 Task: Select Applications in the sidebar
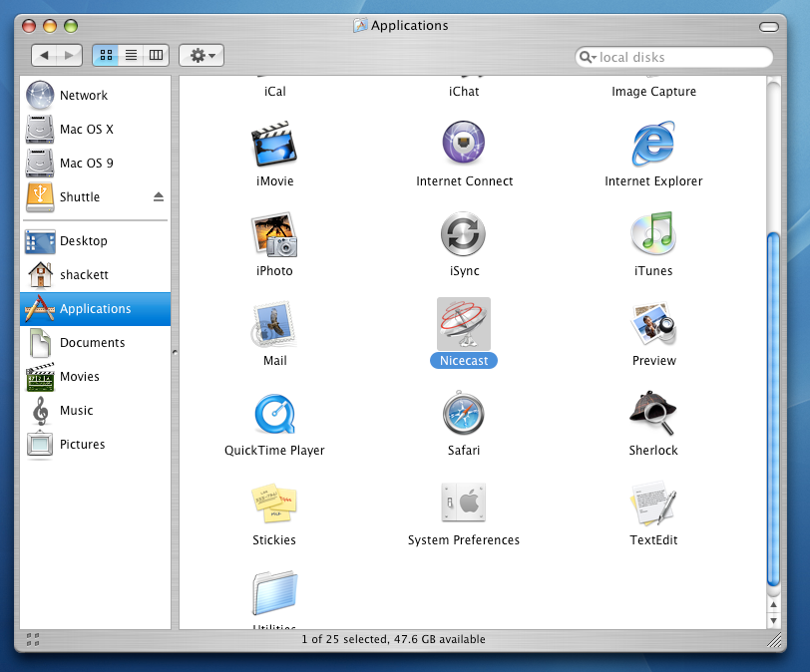(95, 309)
